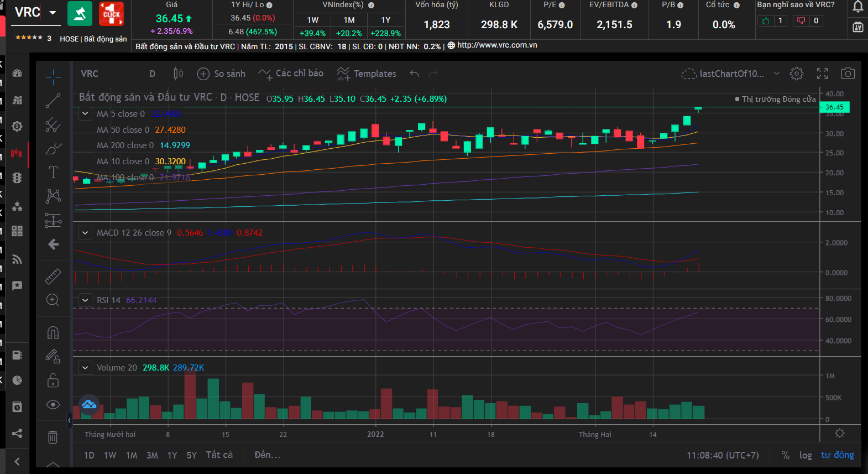
Task: Give VRC a thumbs up vote
Action: (766, 21)
